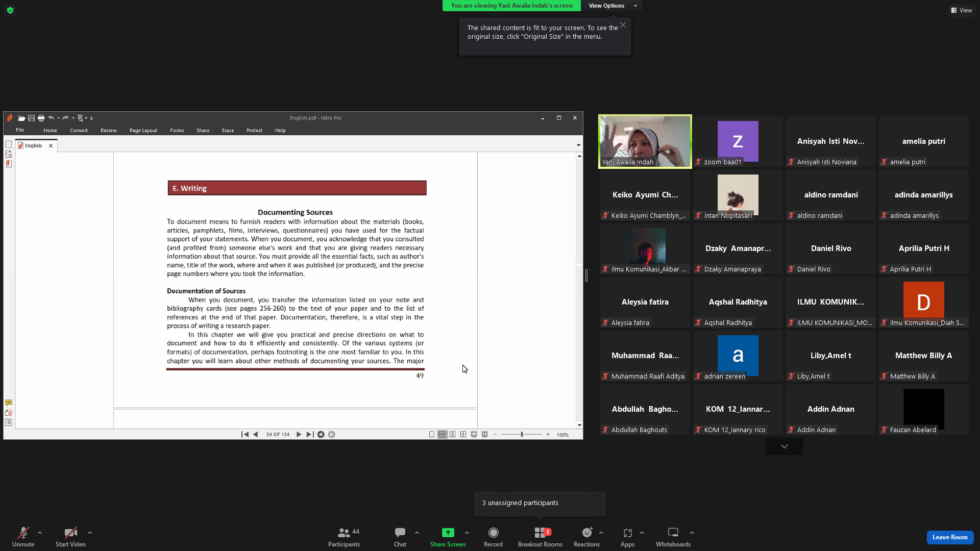Go to next page of the PDF
The width and height of the screenshot is (980, 551).
(x=299, y=435)
